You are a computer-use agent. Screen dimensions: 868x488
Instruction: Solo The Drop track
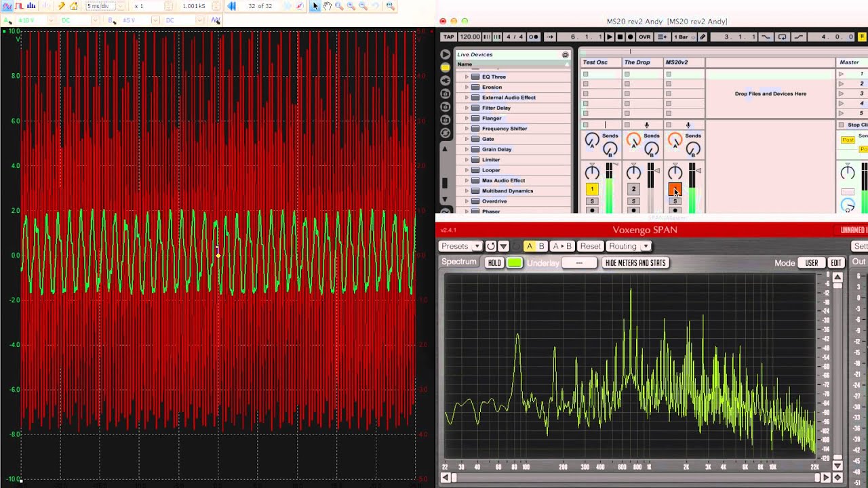(x=633, y=201)
